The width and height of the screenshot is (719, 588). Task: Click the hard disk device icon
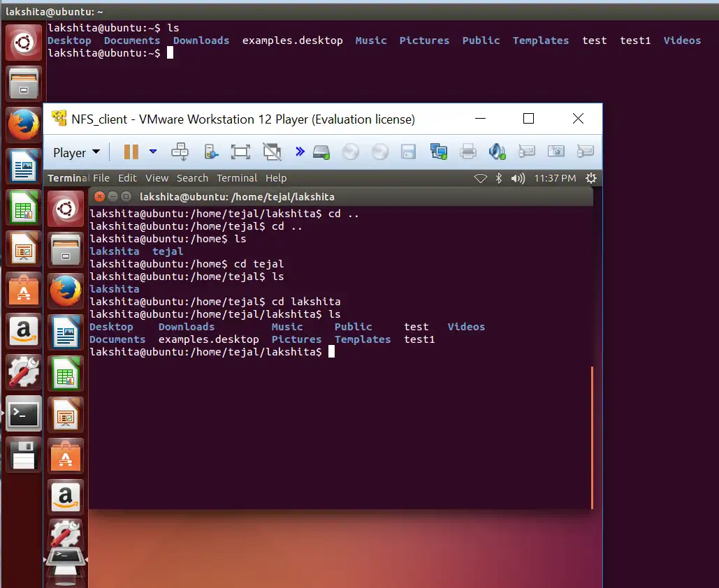tap(321, 152)
